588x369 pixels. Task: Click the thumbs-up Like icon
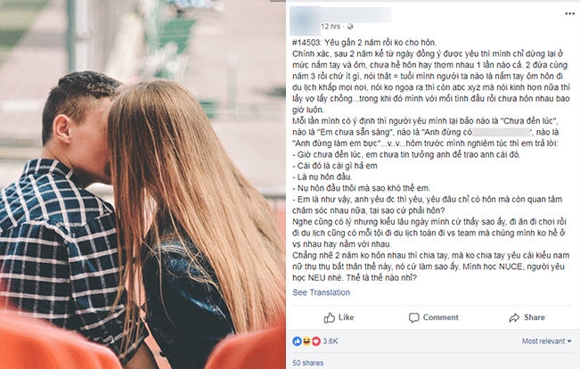coord(330,317)
